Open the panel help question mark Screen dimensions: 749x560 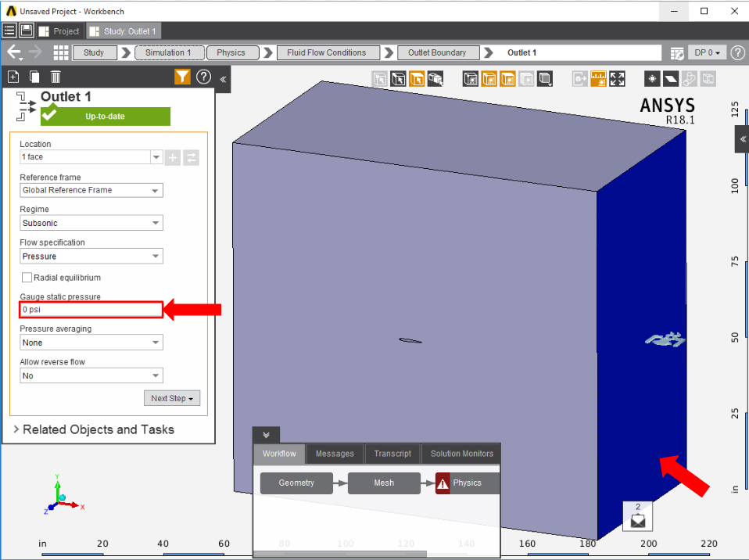204,77
